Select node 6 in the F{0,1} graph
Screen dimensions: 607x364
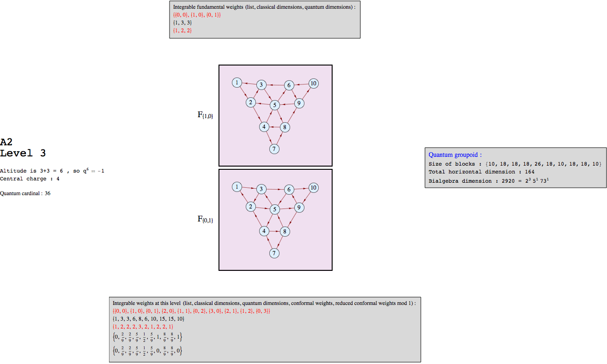tap(289, 190)
